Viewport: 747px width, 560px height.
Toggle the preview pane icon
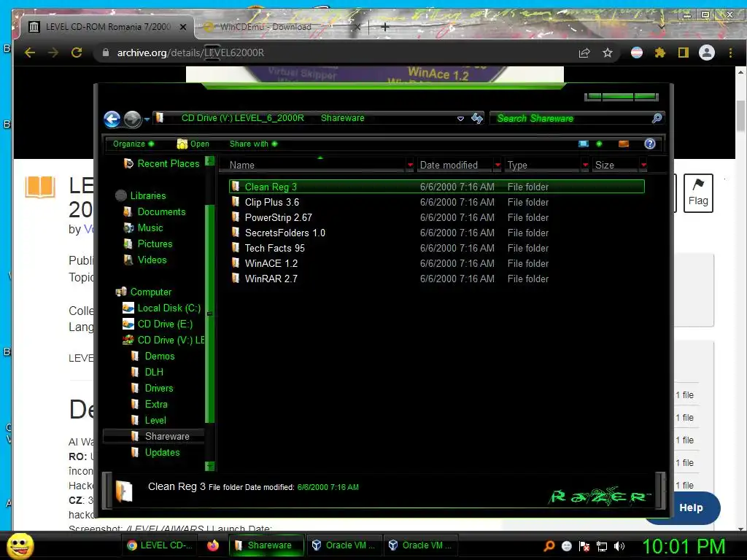point(623,144)
